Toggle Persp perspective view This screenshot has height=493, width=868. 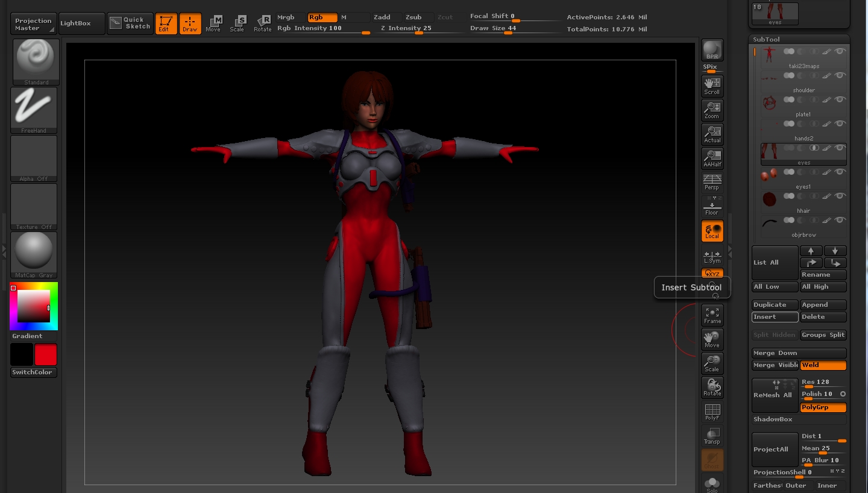(x=712, y=182)
